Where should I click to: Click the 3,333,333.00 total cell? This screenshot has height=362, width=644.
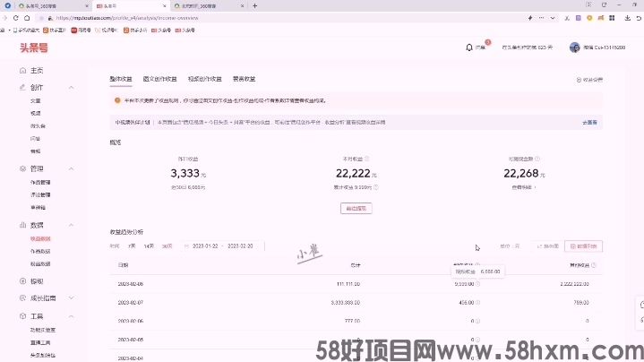pos(346,303)
